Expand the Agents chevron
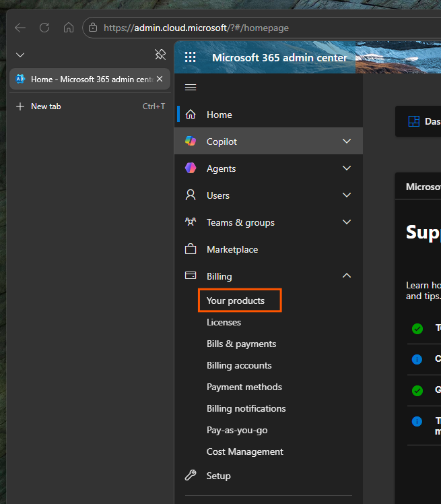The image size is (441, 504). [x=347, y=168]
